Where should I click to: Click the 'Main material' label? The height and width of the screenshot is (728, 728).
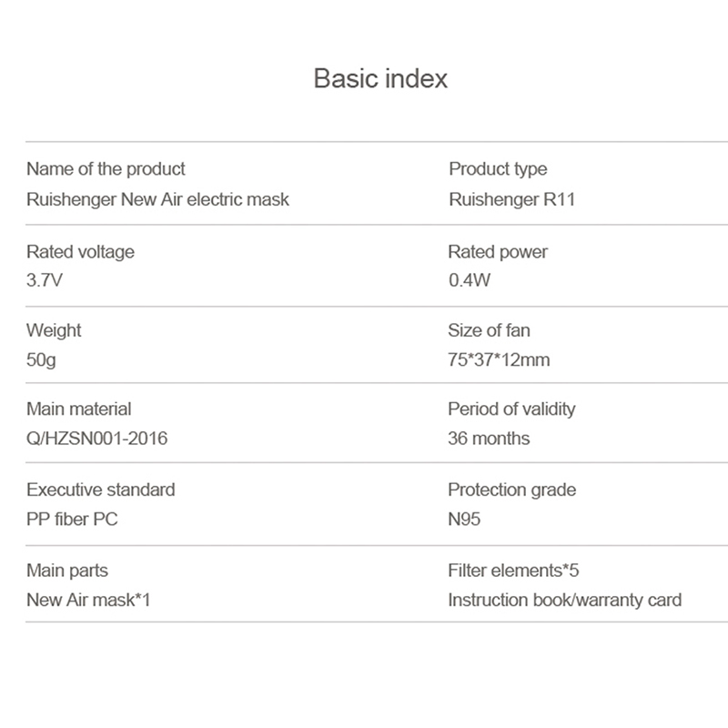coord(78,409)
